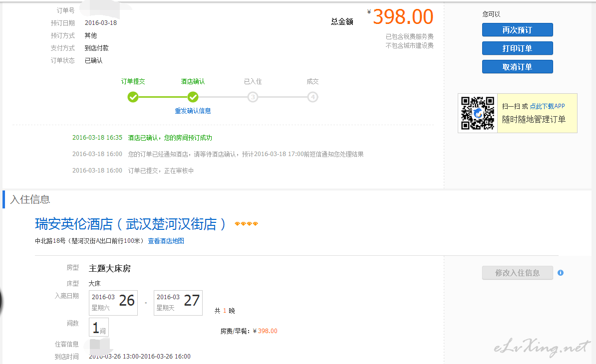Click the total amount 398.00
This screenshot has height=364, width=596.
tap(403, 17)
